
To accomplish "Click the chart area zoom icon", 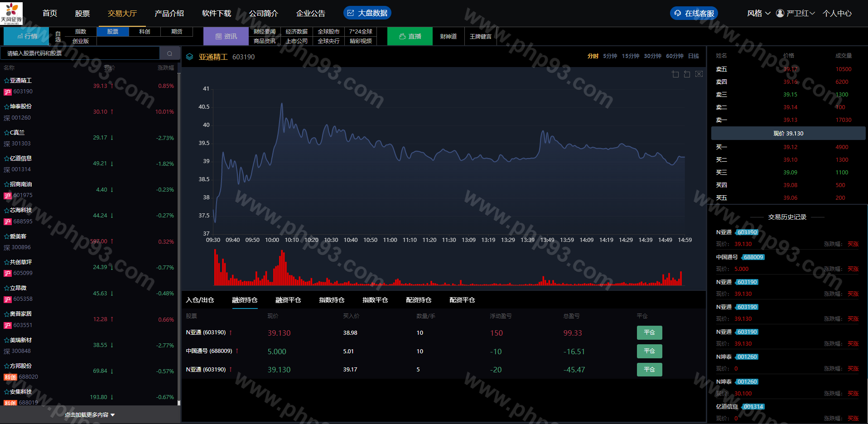I will pos(675,74).
